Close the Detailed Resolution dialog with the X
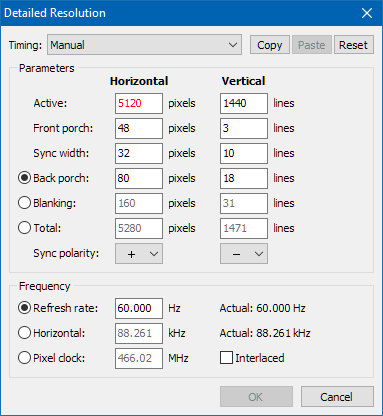The image size is (383, 416). (x=367, y=13)
